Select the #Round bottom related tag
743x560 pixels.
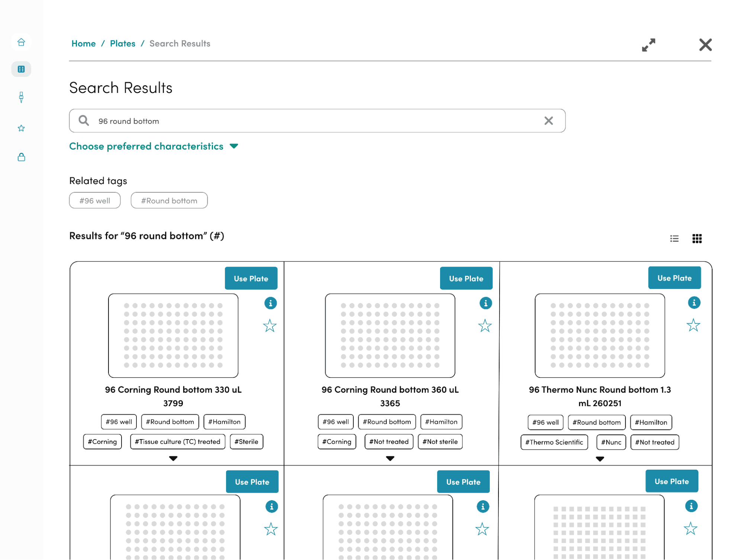pyautogui.click(x=169, y=201)
